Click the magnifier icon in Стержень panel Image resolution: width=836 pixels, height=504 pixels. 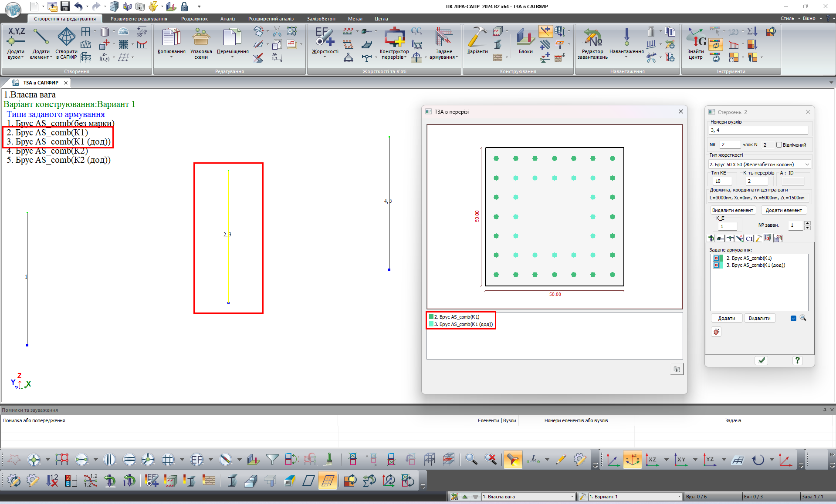(x=803, y=318)
